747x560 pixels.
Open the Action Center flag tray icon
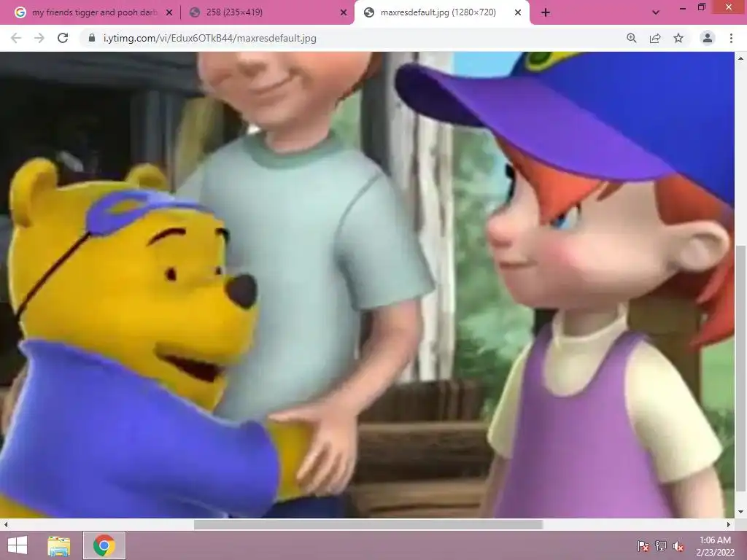(643, 546)
